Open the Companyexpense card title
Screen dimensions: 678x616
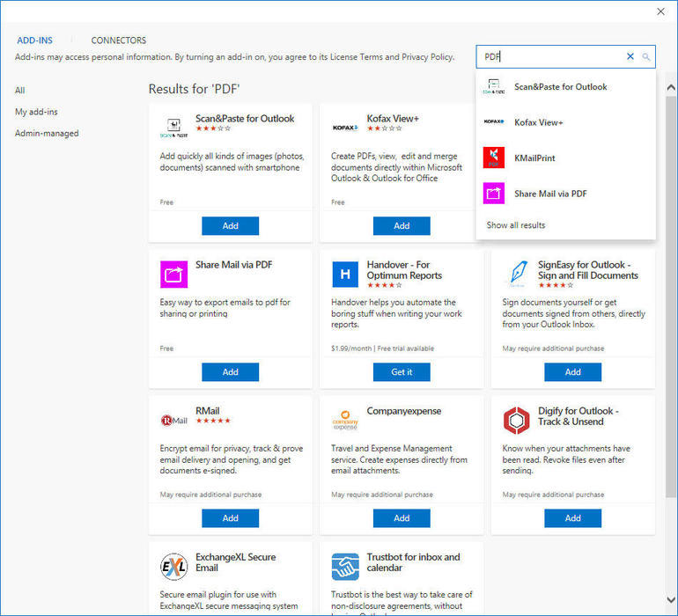(404, 411)
